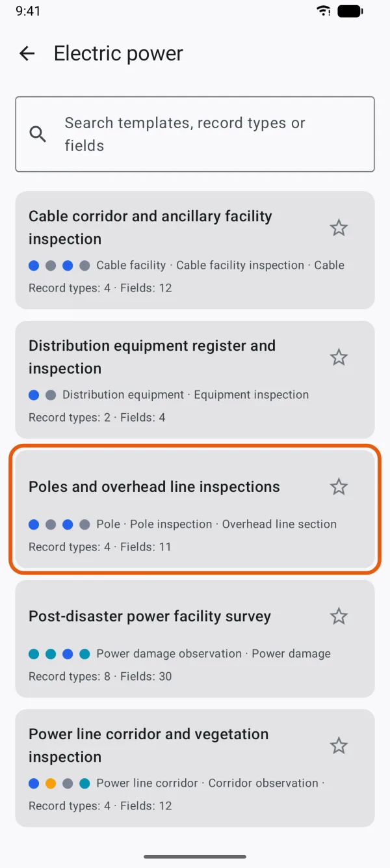Open Distribution equipment register and inspection card
This screenshot has height=868, width=390.
[x=195, y=379]
